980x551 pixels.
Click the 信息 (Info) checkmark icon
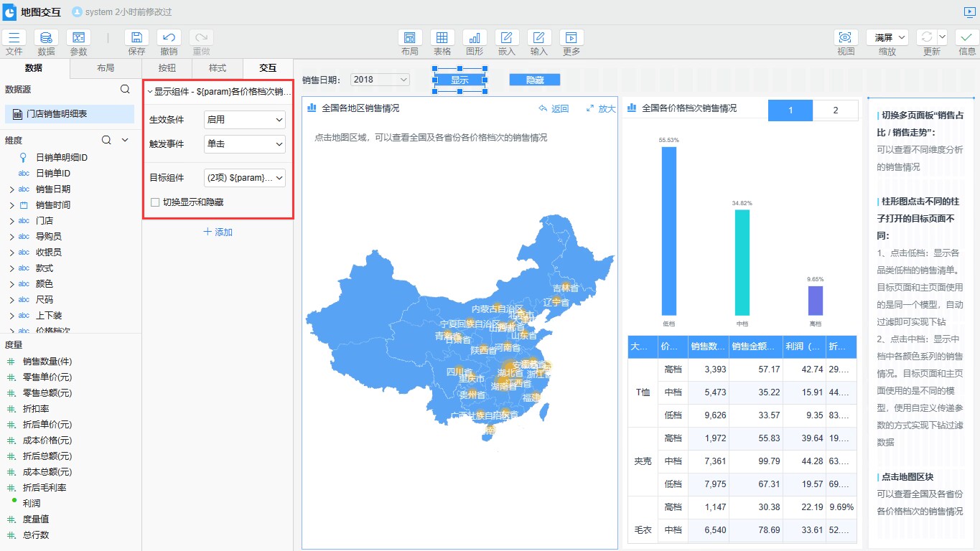click(967, 38)
